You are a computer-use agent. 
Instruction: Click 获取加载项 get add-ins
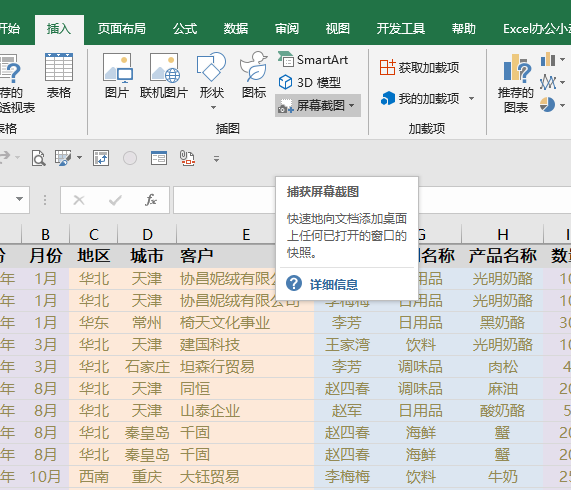pos(419,67)
